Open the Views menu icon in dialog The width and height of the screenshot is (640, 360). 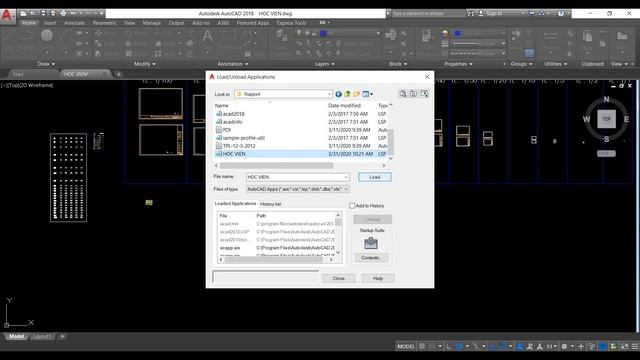point(367,94)
